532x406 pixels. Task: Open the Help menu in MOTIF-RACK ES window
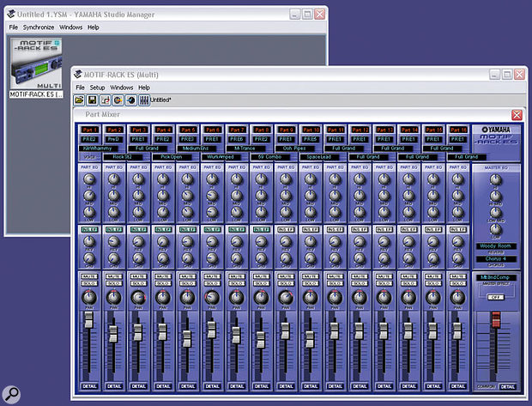click(144, 88)
